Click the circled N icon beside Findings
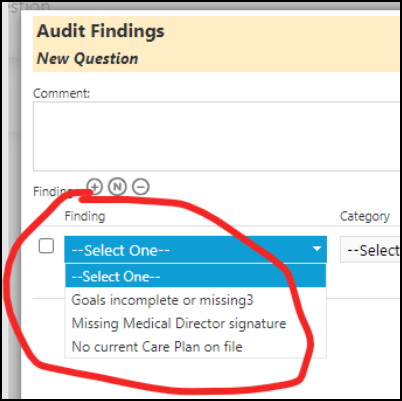This screenshot has width=402, height=401. point(117,187)
